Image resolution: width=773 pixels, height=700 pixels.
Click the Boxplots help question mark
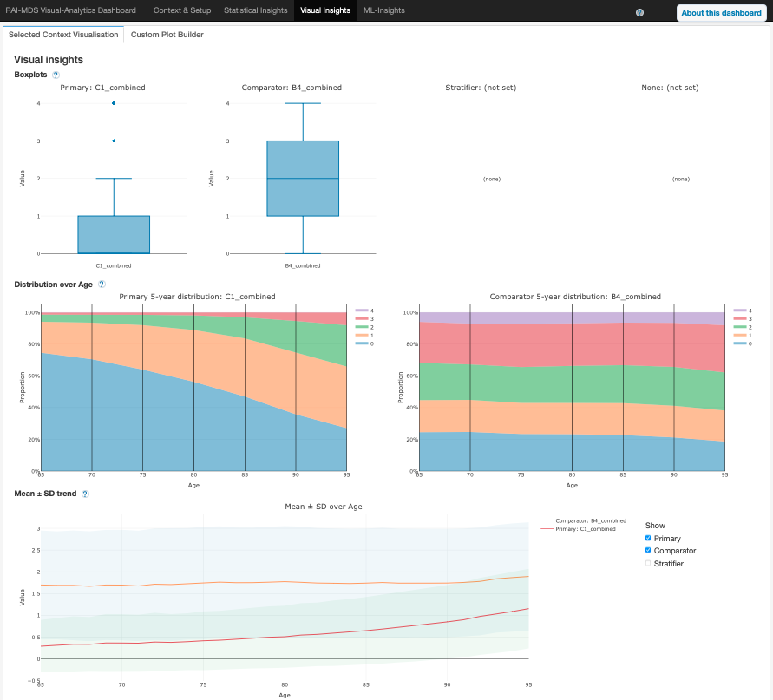(56, 75)
